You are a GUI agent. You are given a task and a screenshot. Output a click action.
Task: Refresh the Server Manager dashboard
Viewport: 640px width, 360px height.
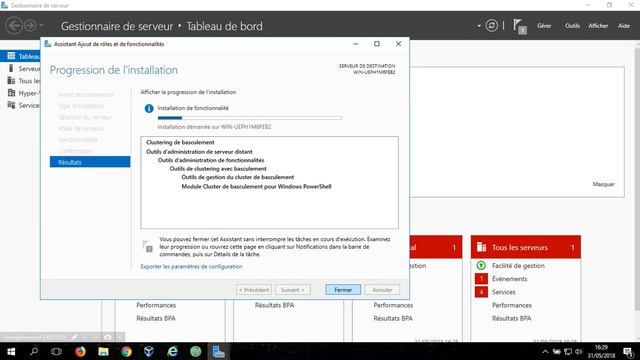491,26
